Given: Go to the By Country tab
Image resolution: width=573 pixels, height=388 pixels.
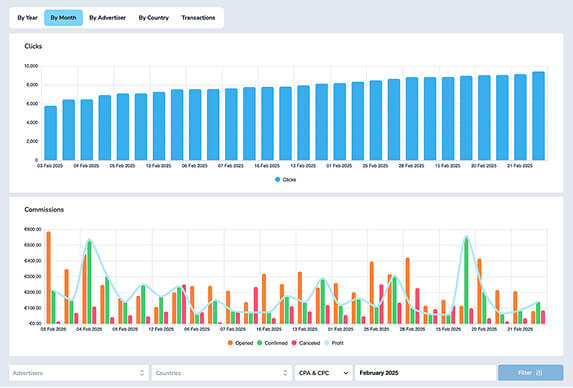Looking at the screenshot, I should [x=153, y=18].
